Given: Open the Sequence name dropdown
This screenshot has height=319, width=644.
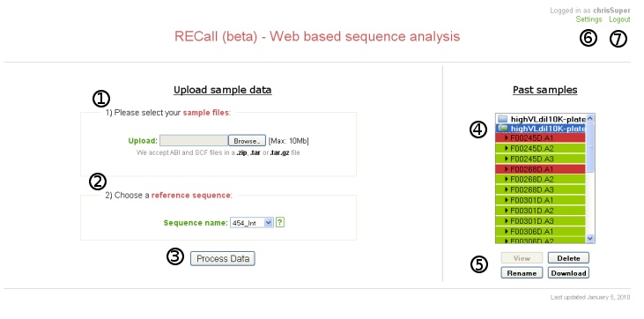Looking at the screenshot, I should [252, 223].
